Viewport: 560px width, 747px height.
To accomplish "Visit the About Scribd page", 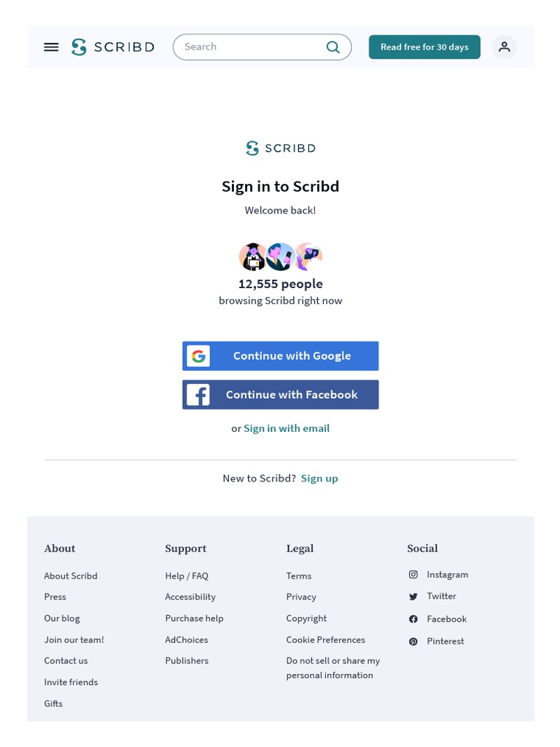I will point(71,576).
